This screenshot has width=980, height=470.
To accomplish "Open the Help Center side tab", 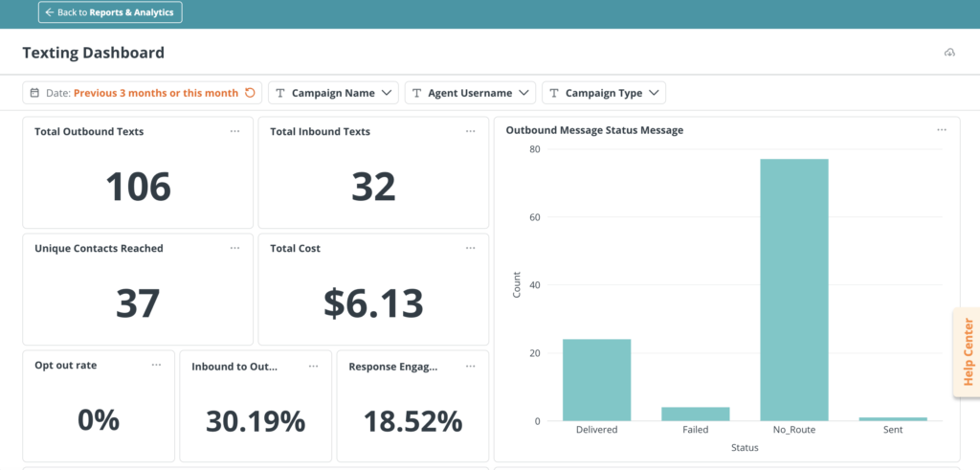I will pyautogui.click(x=967, y=351).
